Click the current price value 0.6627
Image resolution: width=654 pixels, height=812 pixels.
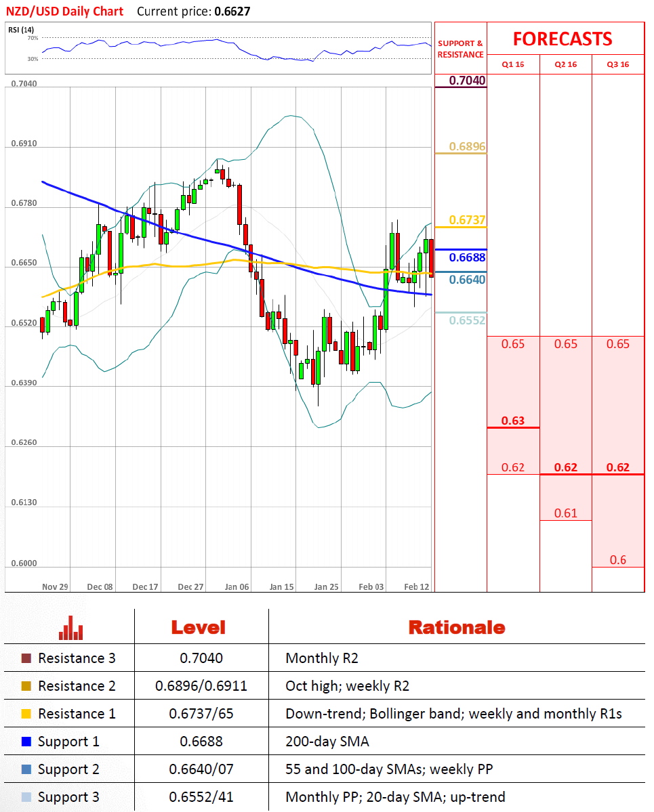pos(232,12)
